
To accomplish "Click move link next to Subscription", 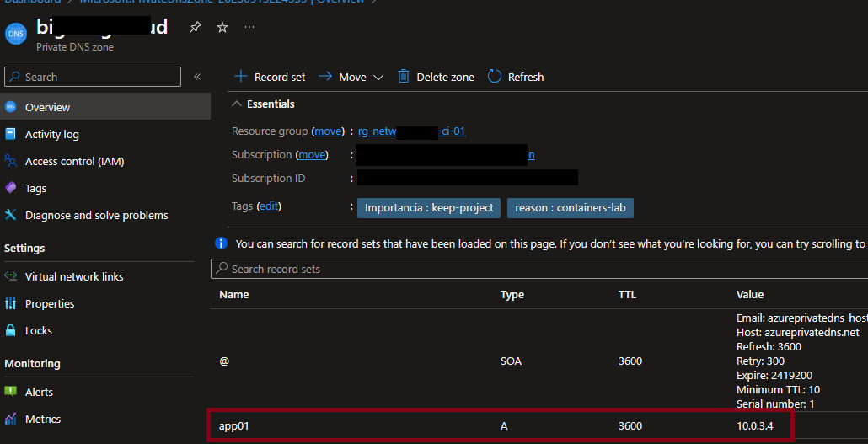I will pyautogui.click(x=312, y=155).
